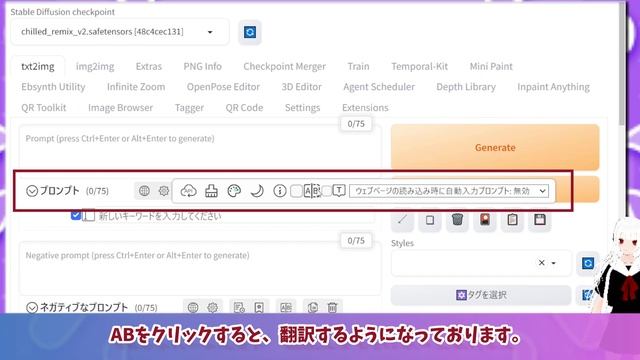
Task: Switch to the txt2img tab
Action: 38,66
